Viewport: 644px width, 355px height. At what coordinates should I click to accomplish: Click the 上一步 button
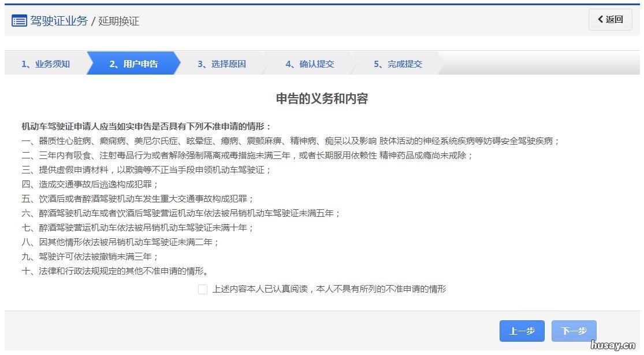pos(522,331)
